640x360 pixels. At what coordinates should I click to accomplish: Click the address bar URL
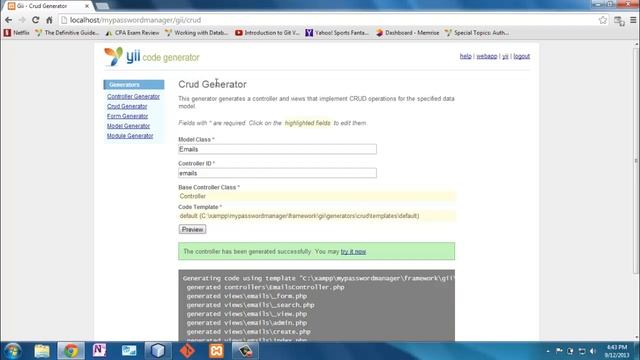pos(136,20)
